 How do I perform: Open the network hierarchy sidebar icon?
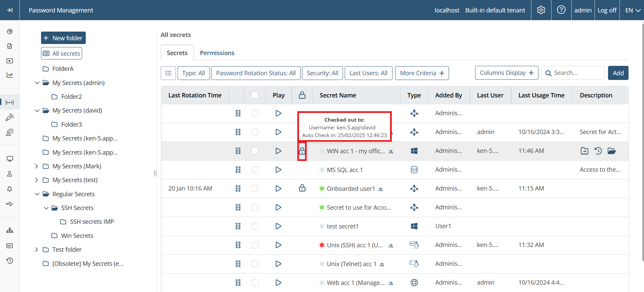pos(10,231)
